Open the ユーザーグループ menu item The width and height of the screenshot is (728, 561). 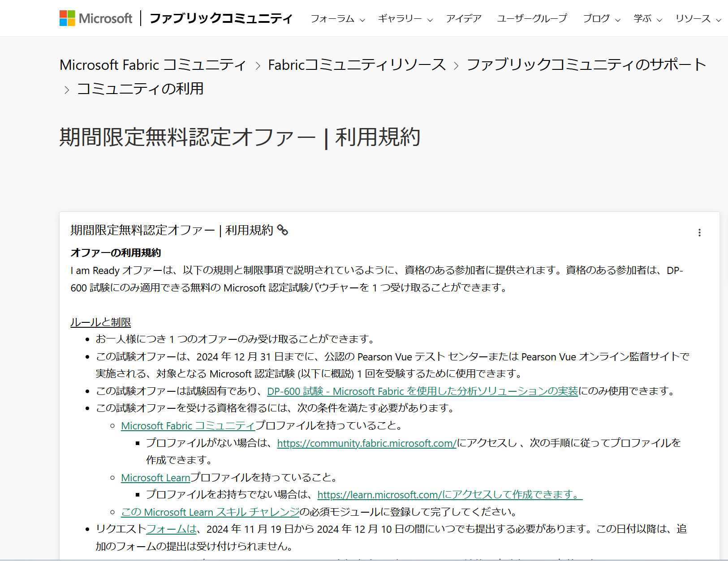coord(532,19)
